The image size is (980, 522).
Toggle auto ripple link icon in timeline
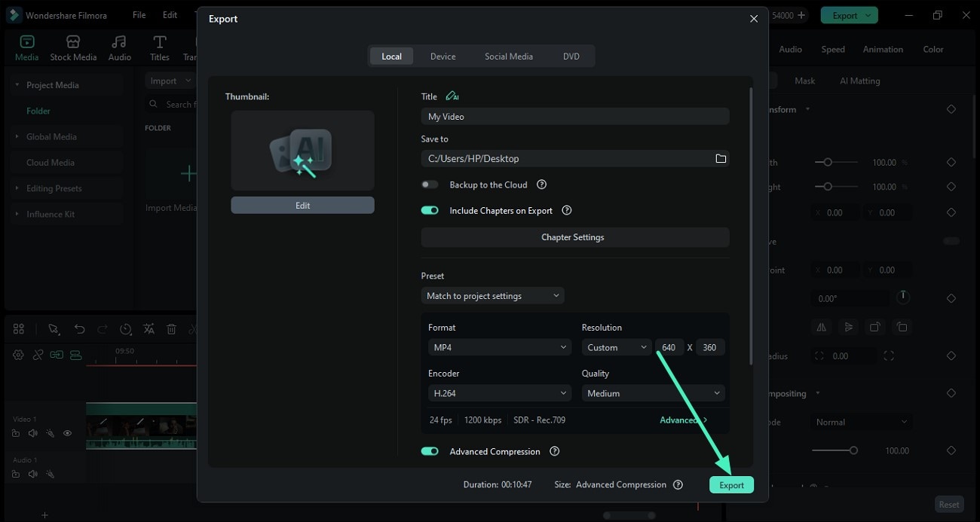click(57, 355)
